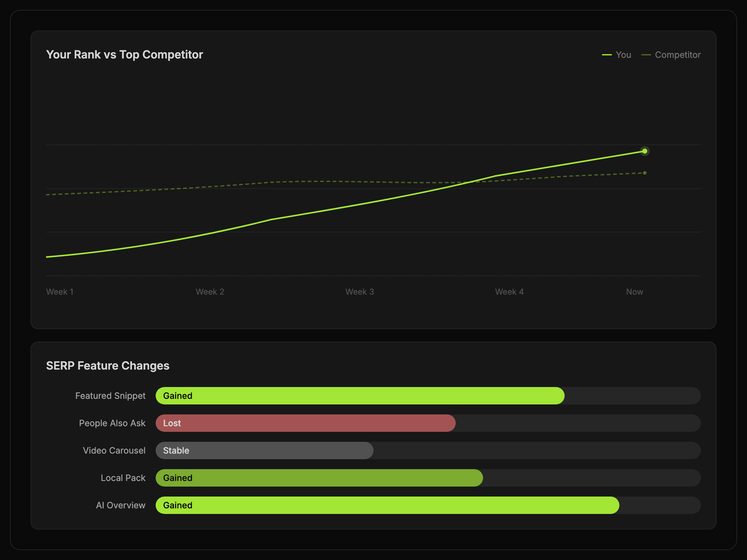Viewport: 747px width, 560px height.
Task: Click the 'Featured Snippet' row label
Action: pyautogui.click(x=110, y=396)
